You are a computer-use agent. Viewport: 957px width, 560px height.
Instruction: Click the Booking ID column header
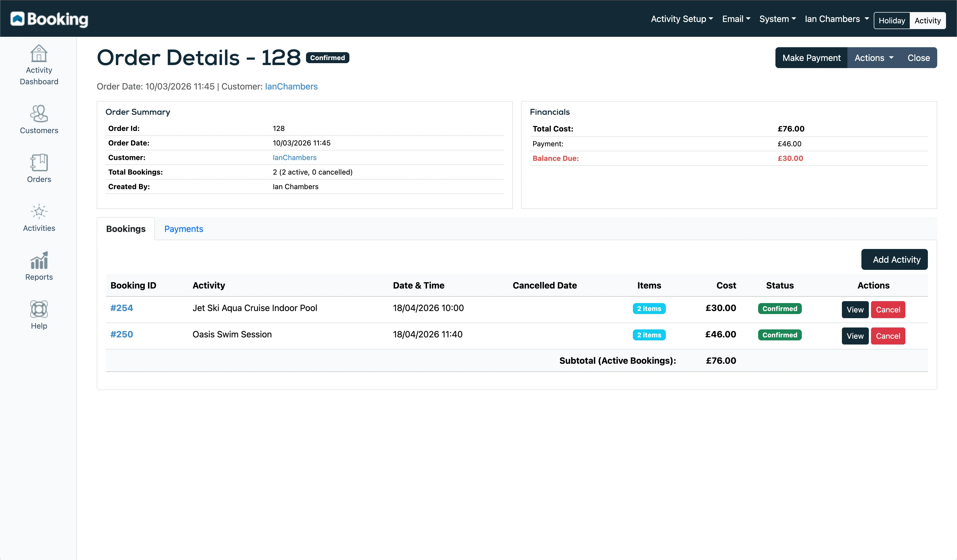[133, 285]
